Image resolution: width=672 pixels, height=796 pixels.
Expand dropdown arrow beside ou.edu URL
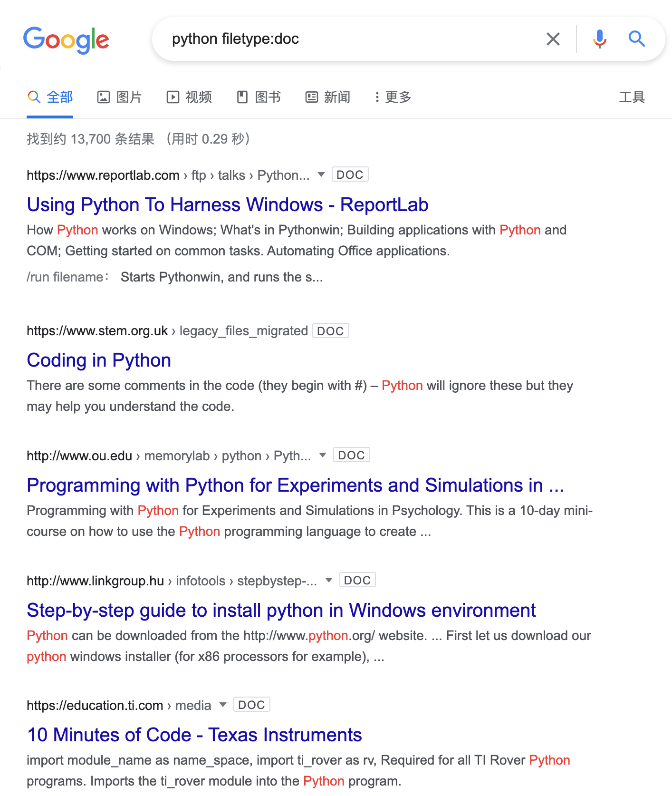323,455
